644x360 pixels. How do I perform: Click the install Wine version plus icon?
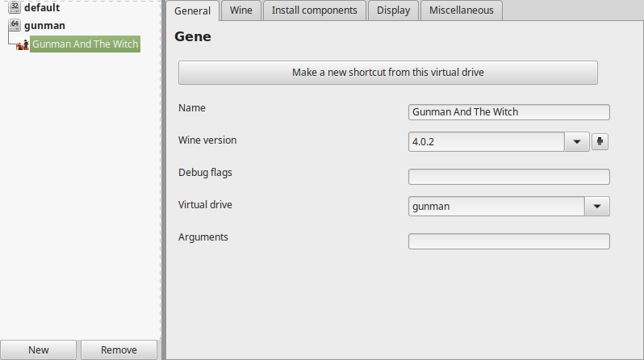pos(600,142)
